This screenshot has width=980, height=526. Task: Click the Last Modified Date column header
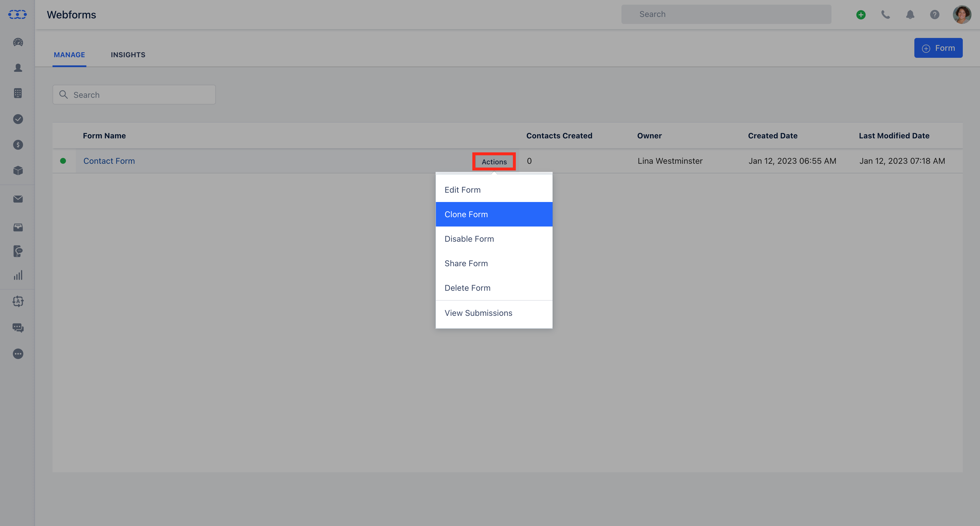894,136
